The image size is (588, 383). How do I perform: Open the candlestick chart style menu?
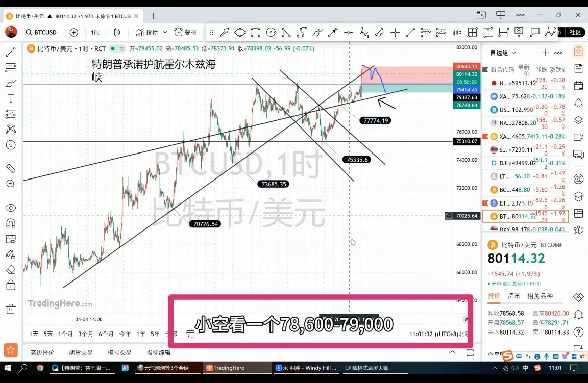[117, 32]
